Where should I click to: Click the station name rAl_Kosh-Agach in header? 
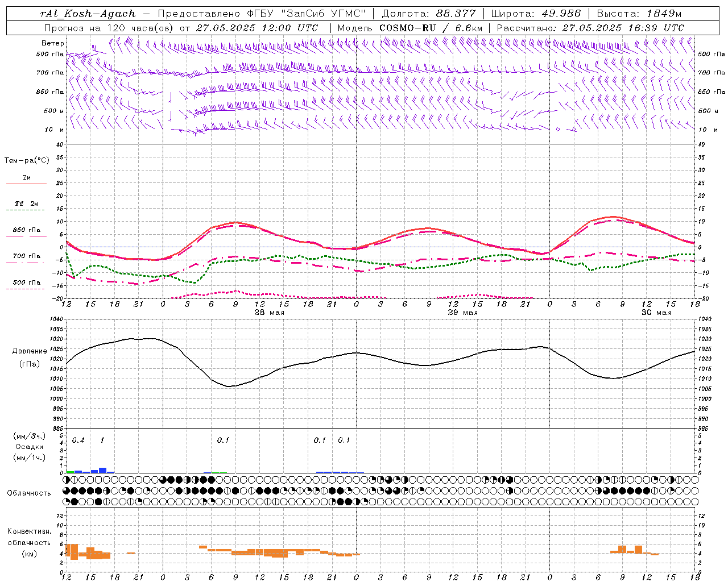[88, 14]
